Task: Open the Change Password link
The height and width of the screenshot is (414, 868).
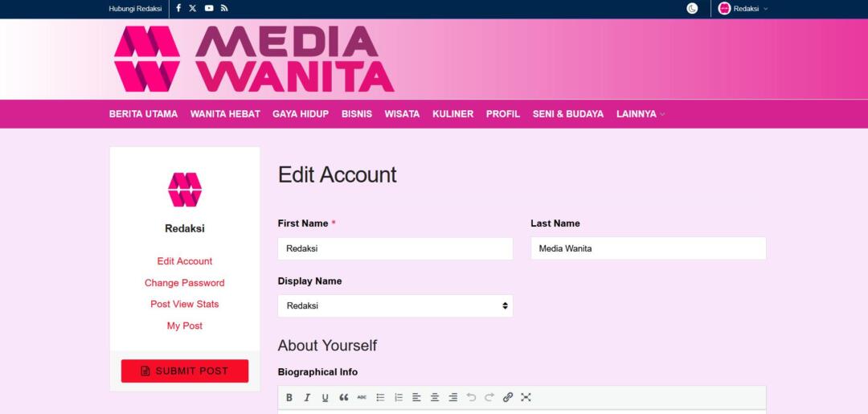Action: tap(185, 283)
